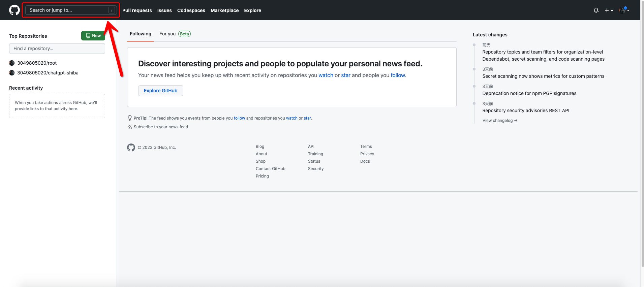Open Contact GitHub in the footer
This screenshot has height=287, width=644.
(271, 169)
